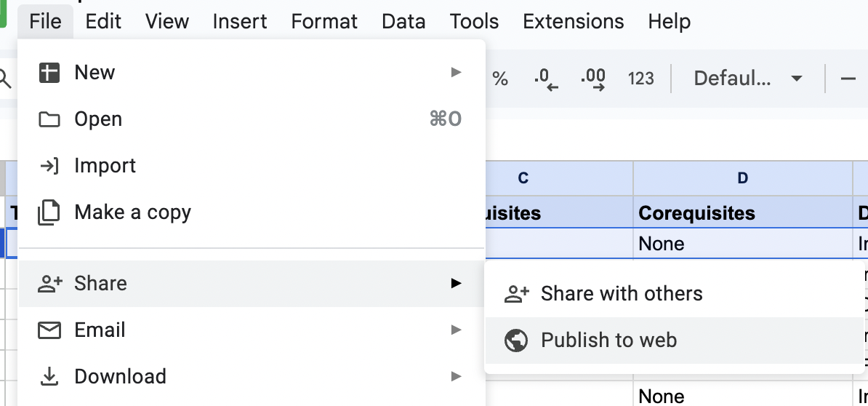
Task: Expand the Email submenu arrow
Action: click(456, 330)
